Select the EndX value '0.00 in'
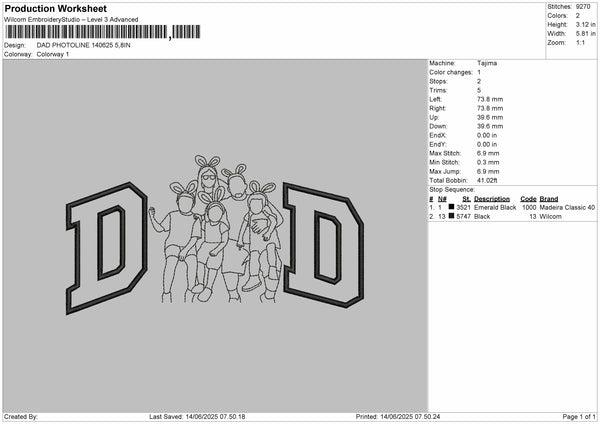Image resolution: width=600 pixels, height=424 pixels. (487, 135)
